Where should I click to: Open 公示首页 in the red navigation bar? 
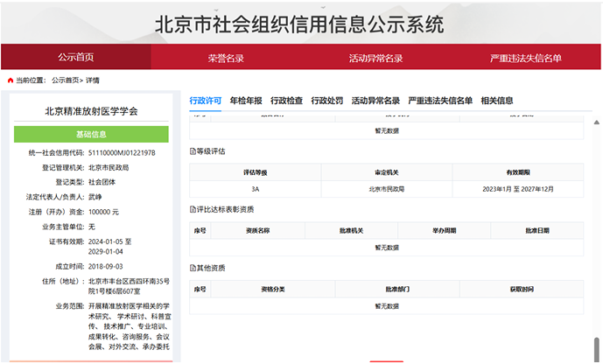click(76, 57)
